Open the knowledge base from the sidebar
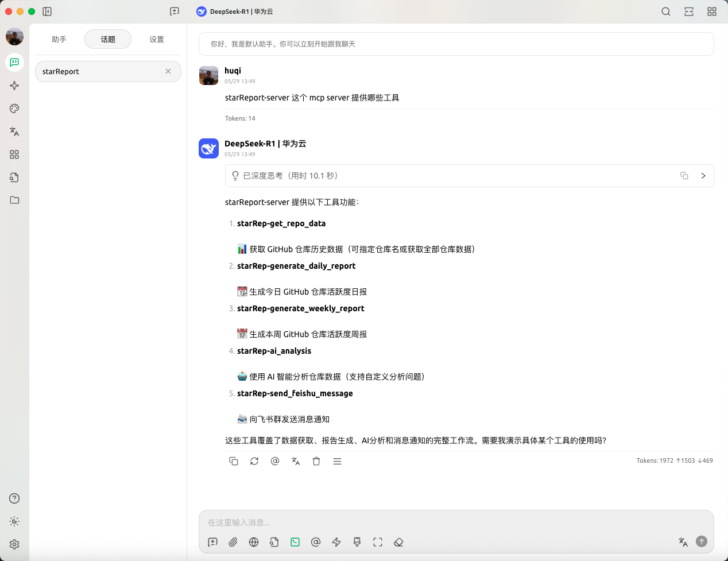728x561 pixels. (14, 177)
